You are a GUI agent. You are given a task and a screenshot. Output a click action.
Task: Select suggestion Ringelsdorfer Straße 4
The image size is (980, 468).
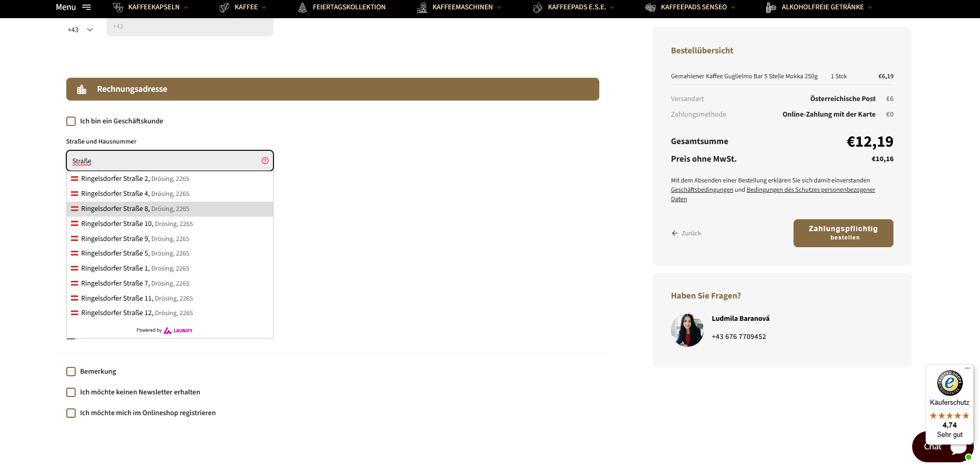170,194
